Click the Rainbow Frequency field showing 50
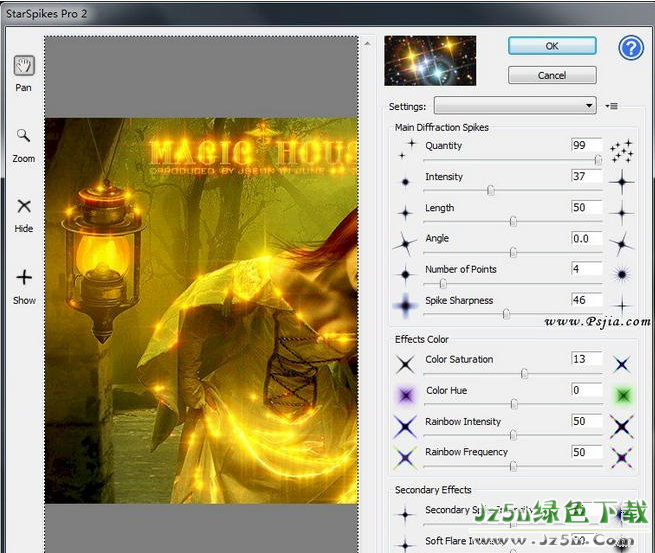The image size is (655, 553). click(586, 452)
